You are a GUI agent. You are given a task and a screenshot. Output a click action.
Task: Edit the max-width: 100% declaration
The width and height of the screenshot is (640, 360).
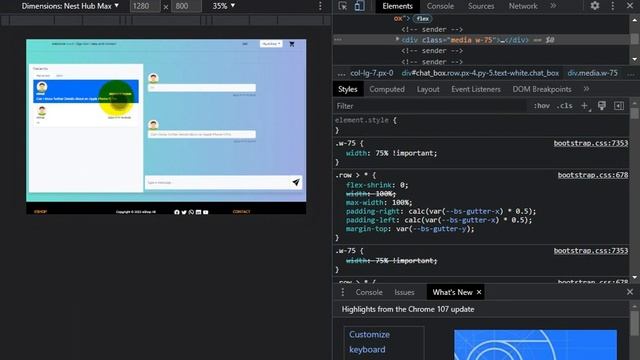[379, 202]
